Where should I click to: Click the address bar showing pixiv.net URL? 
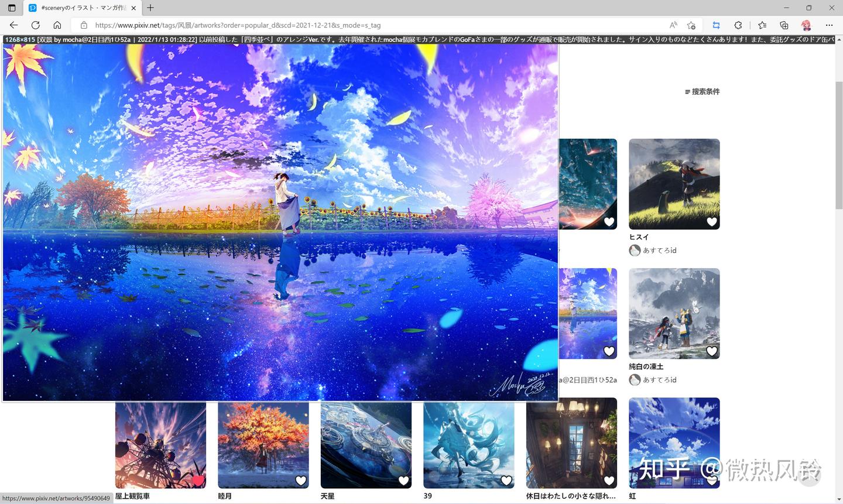click(234, 25)
